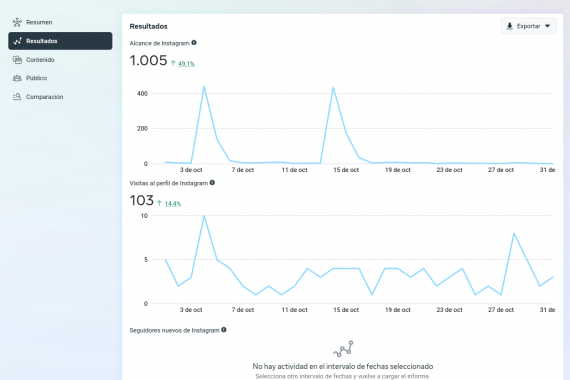Select the reach peak near 15 de oct
The image size is (570, 380).
coord(333,87)
